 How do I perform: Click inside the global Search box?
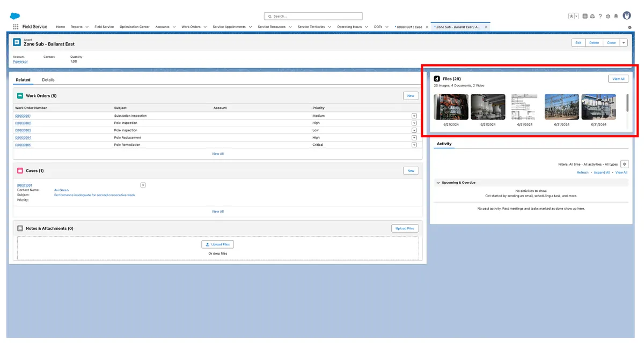tap(313, 16)
